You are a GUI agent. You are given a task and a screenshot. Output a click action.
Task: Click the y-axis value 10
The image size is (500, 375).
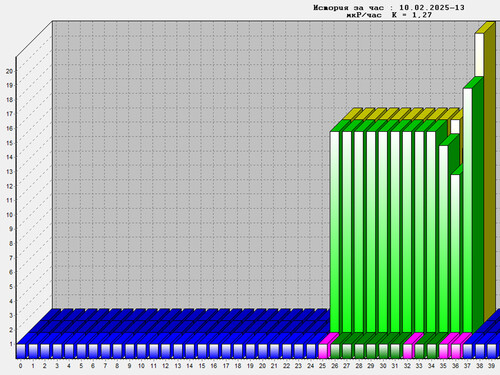click(x=9, y=215)
